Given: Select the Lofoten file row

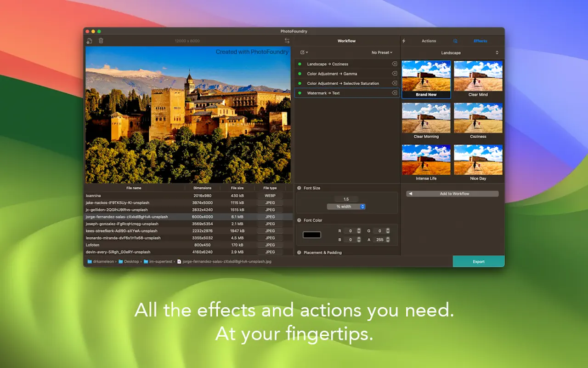Looking at the screenshot, I should pyautogui.click(x=189, y=245).
